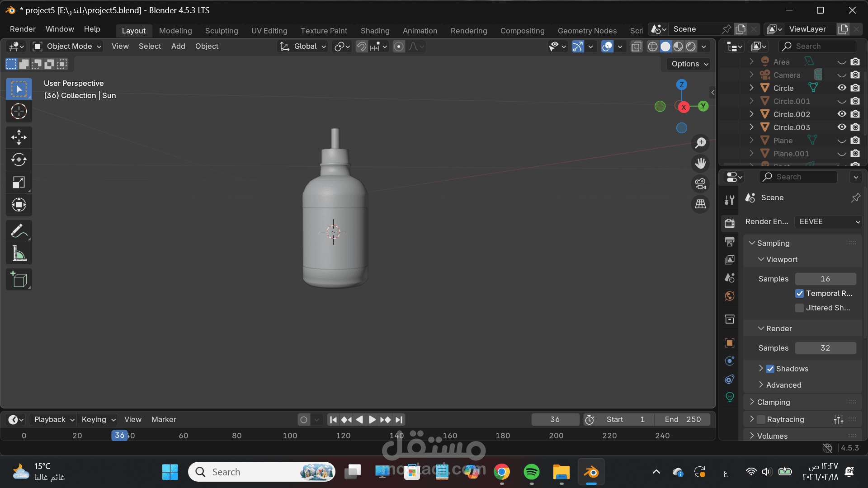Select the Measure tool
868x488 pixels.
click(x=19, y=254)
